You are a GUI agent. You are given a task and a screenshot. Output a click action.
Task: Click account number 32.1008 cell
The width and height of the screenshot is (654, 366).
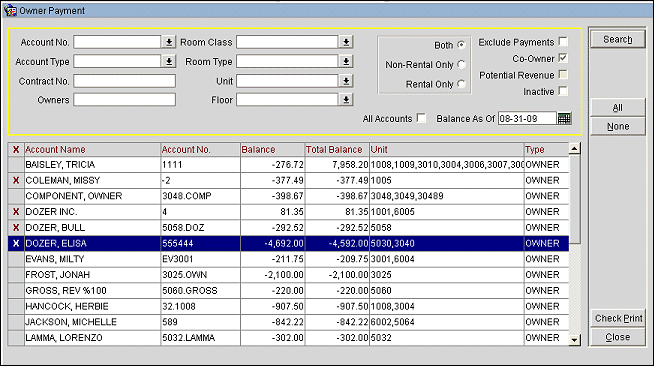click(200, 306)
